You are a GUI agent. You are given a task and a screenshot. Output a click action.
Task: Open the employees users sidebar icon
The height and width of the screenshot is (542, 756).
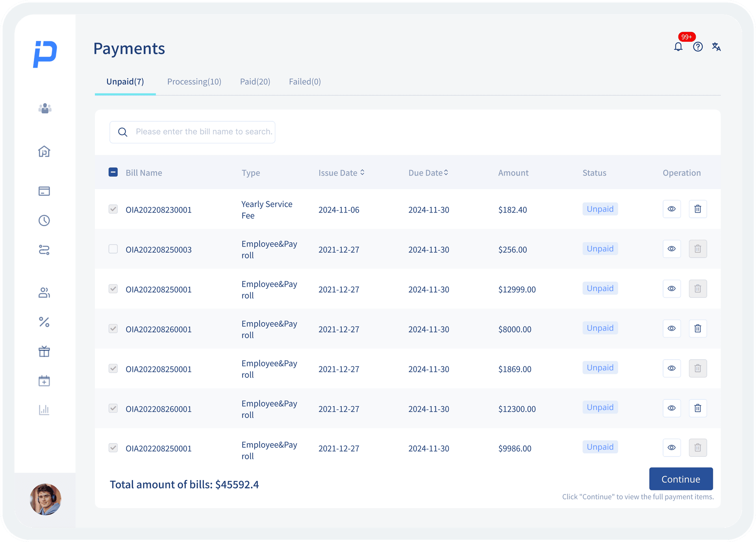[x=44, y=292]
